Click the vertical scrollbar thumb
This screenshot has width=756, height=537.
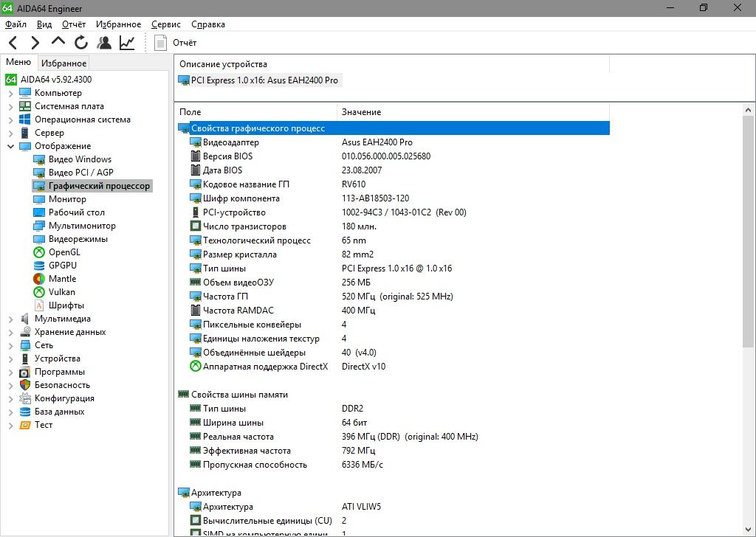point(749,231)
